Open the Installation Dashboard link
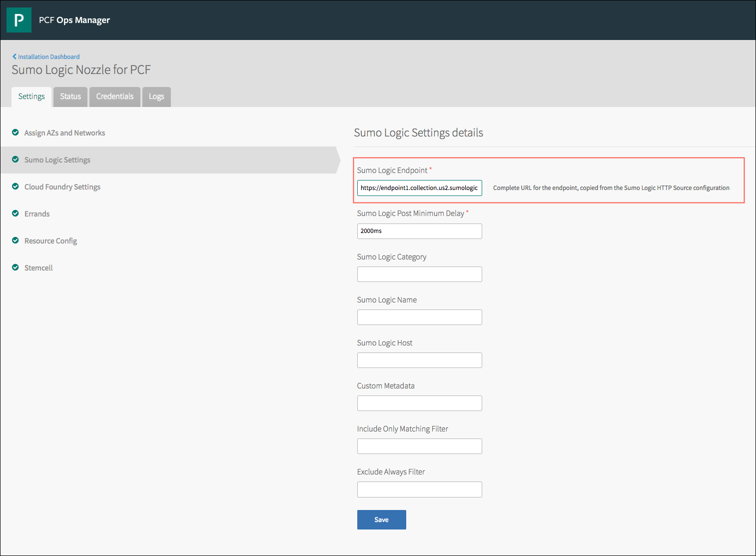 (48, 56)
